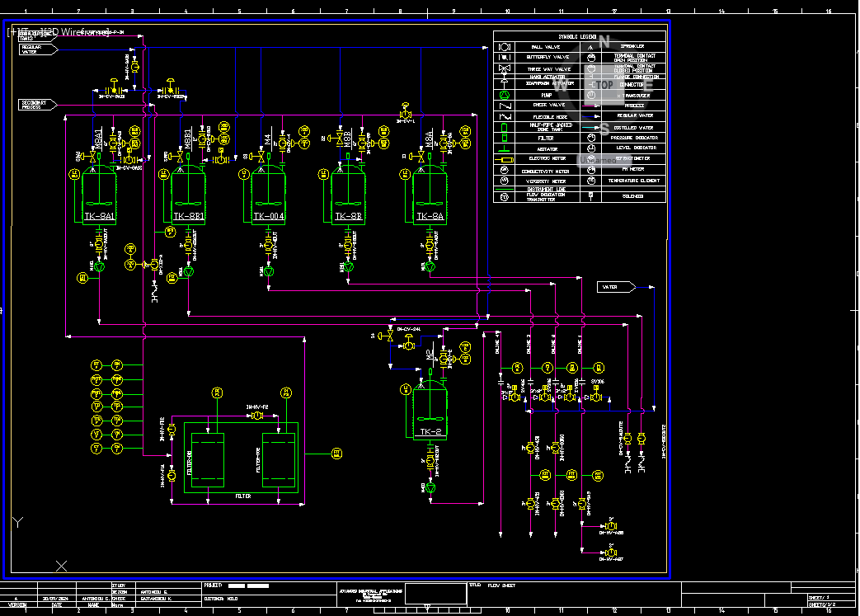Select the TK-004 tank label
The width and height of the screenshot is (860, 616).
tap(269, 217)
